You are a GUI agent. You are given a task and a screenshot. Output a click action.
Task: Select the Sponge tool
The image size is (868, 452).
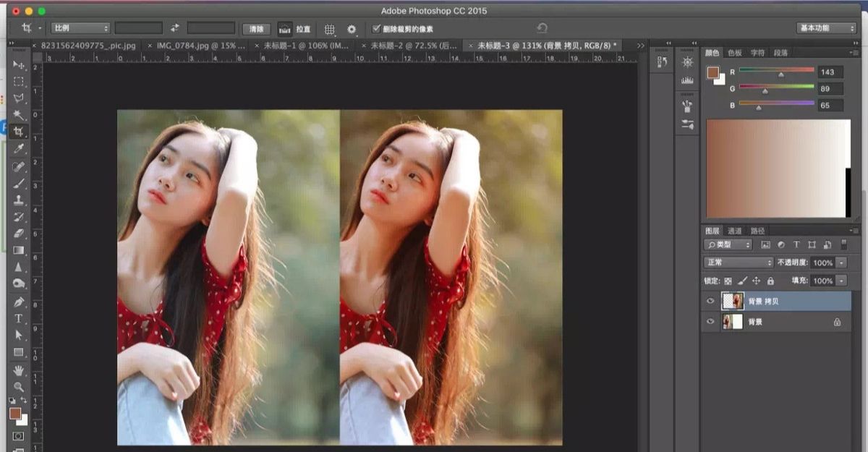19,283
